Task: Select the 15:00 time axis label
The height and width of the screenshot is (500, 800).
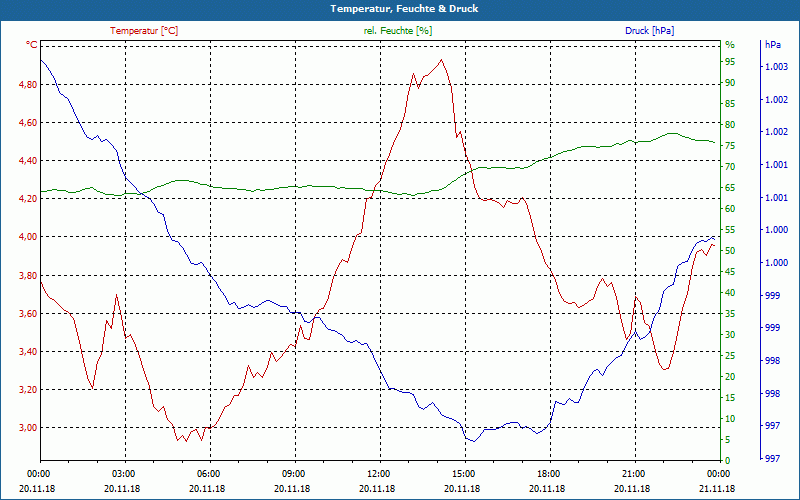Action: [462, 473]
